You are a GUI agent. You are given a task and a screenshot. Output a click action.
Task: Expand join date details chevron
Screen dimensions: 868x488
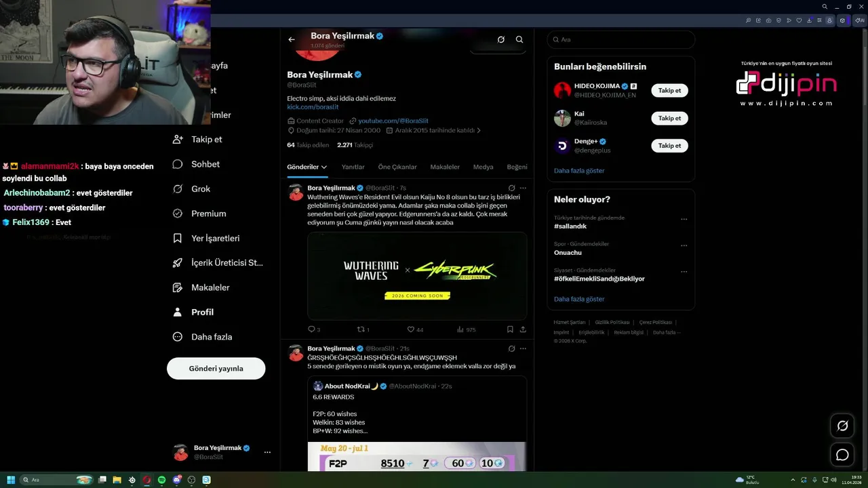click(x=479, y=130)
